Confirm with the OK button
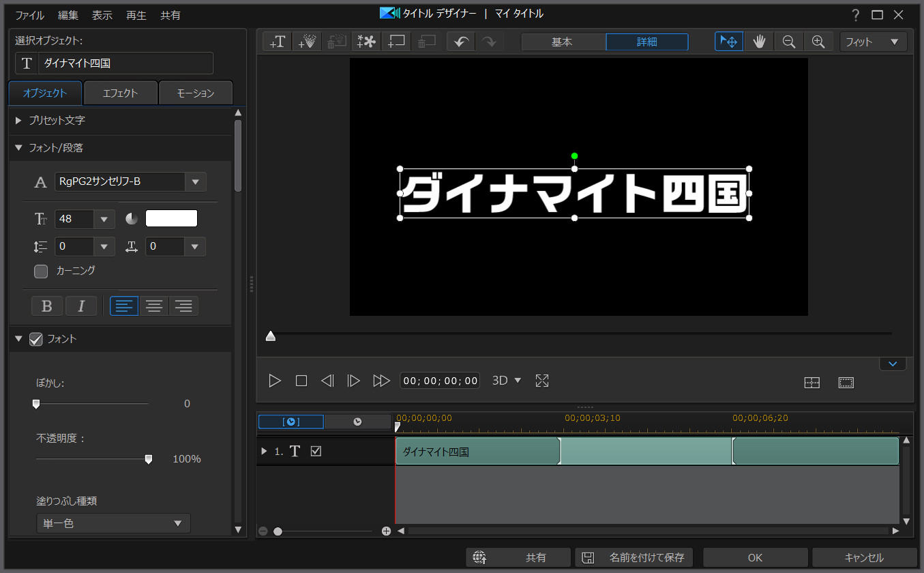924x573 pixels. click(755, 557)
